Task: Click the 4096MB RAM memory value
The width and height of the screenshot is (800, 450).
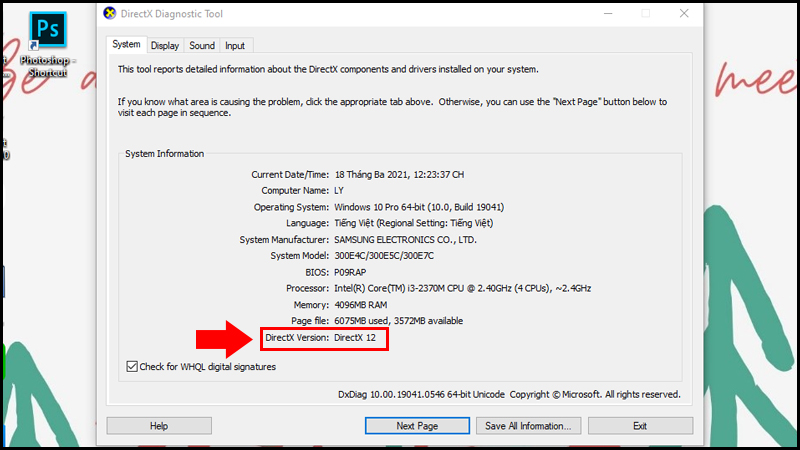Action: coord(361,305)
